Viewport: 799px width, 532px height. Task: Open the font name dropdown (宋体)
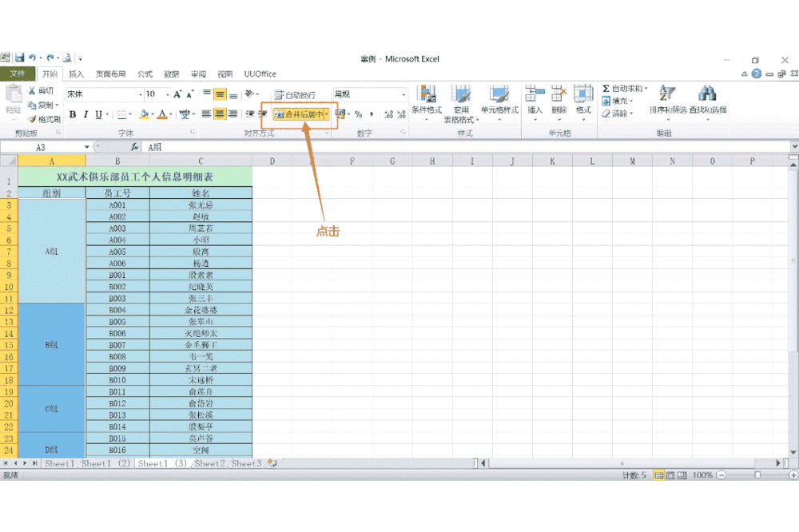pos(141,94)
